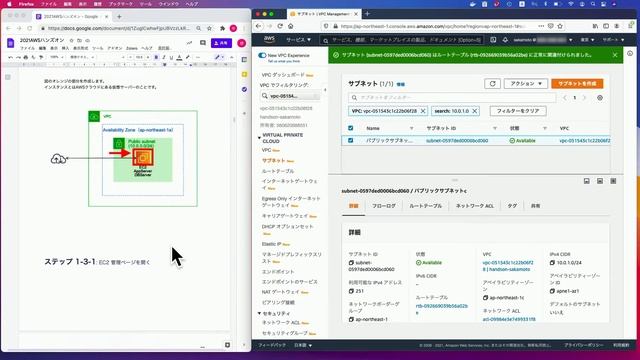Image resolution: width=640 pixels, height=360 pixels.
Task: Open region selector dropdown 東京
Action: point(587,40)
